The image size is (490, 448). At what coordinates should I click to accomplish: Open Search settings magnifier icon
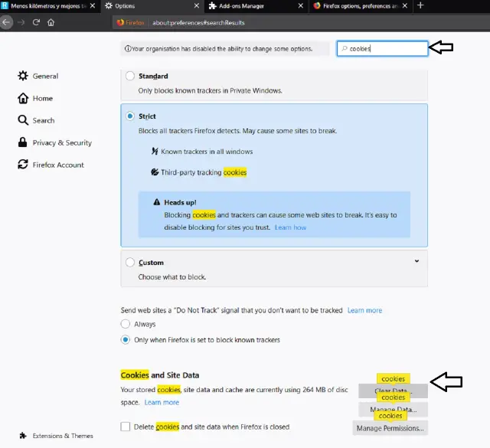tap(23, 120)
